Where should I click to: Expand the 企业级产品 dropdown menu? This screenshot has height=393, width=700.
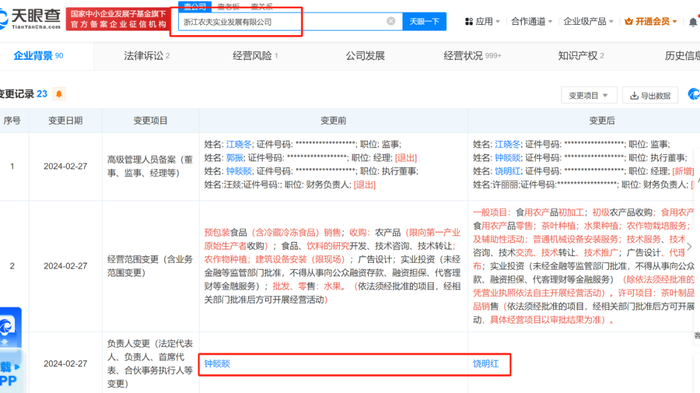click(x=588, y=21)
